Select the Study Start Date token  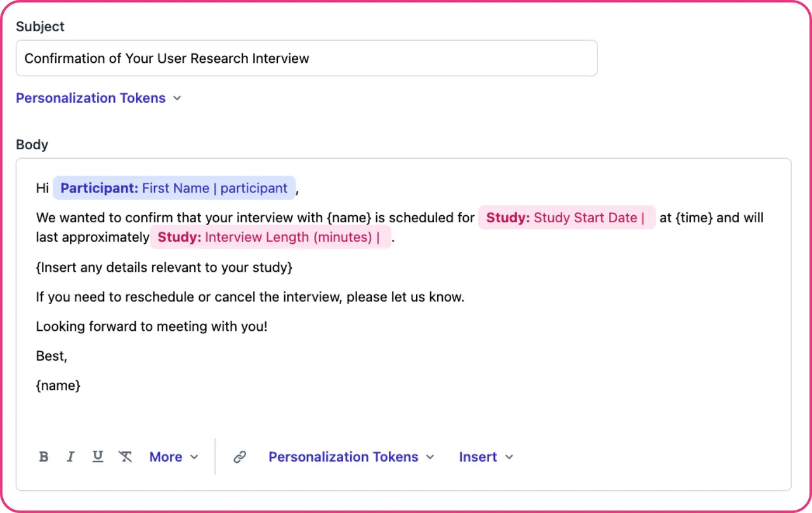pyautogui.click(x=566, y=218)
